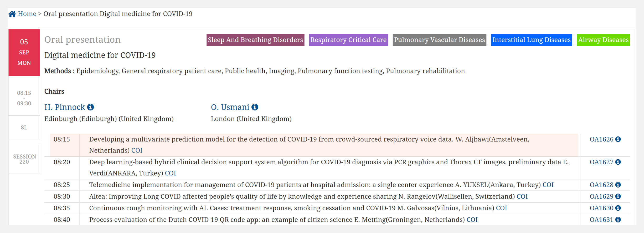Open chair H. Pinnock profile link
The height and width of the screenshot is (233, 644).
pyautogui.click(x=65, y=107)
